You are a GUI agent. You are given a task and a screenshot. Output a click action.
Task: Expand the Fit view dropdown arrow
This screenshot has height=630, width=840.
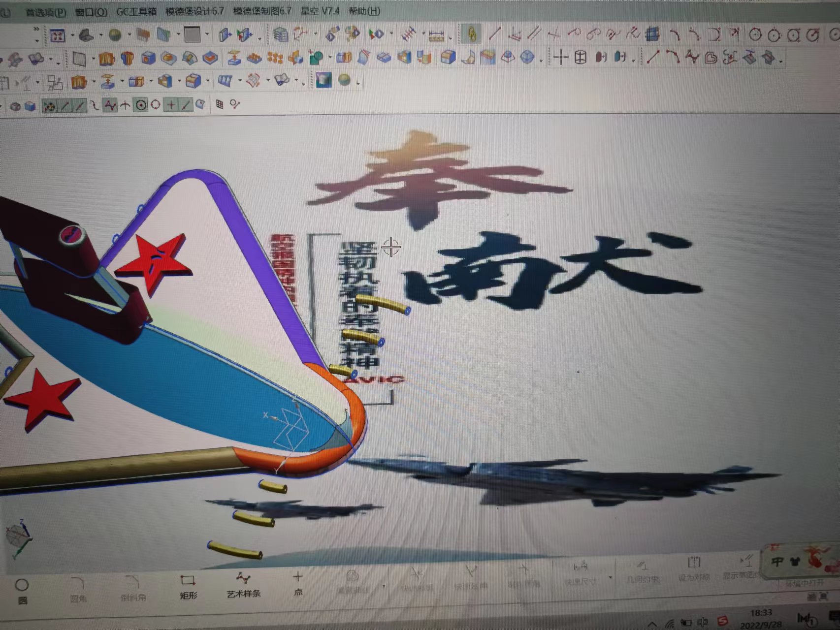coord(72,36)
